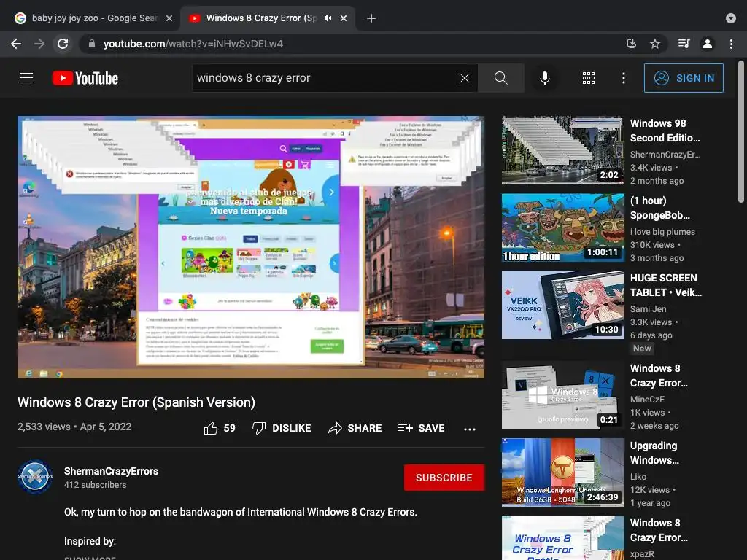Image resolution: width=747 pixels, height=560 pixels.
Task: Click the video player to pause
Action: click(251, 247)
